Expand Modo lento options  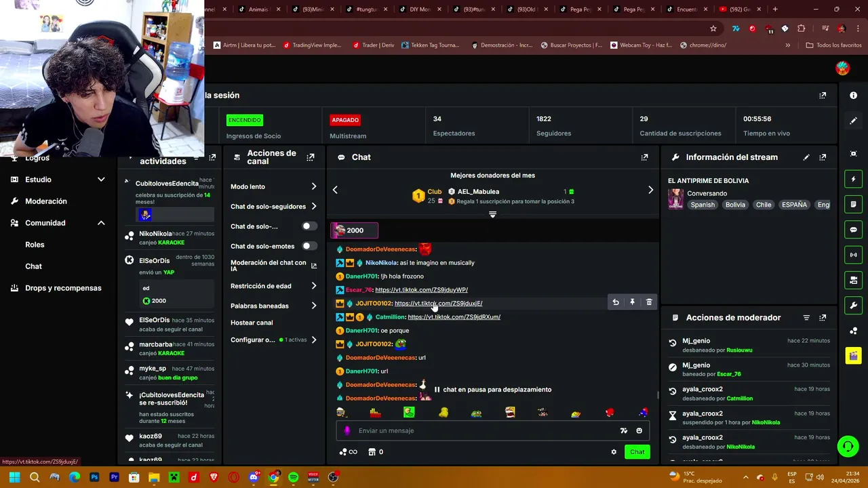pos(313,186)
